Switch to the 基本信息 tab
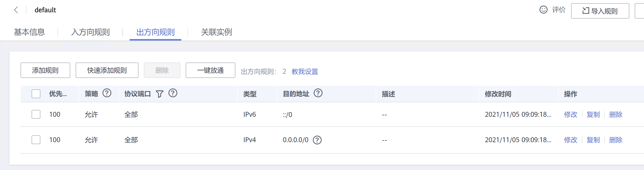 (x=29, y=32)
